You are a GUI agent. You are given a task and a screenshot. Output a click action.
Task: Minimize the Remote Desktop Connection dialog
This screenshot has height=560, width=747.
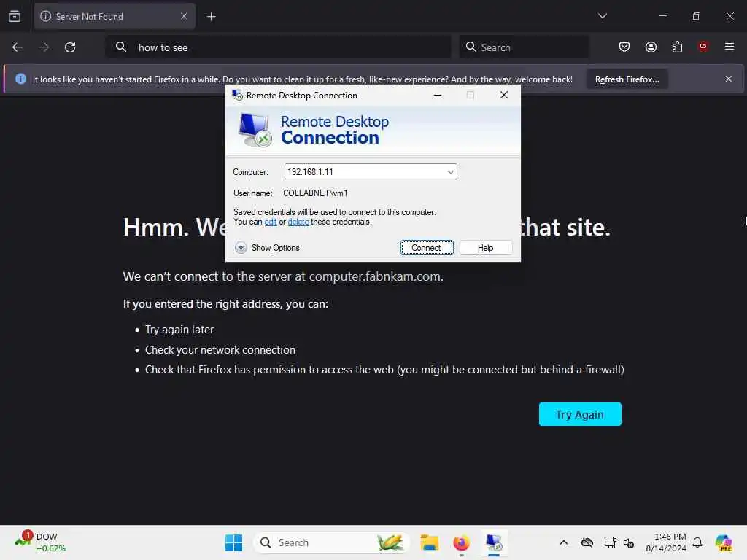pos(438,96)
